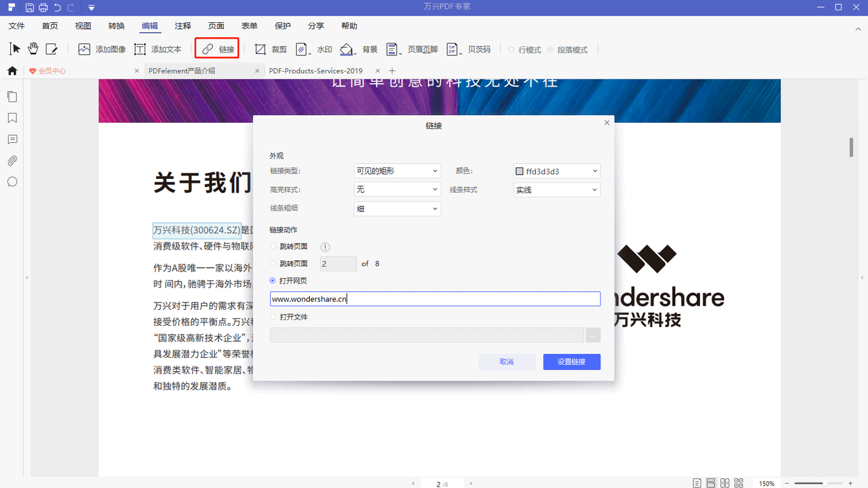Open the 保护 ribbon tab
868x488 pixels.
(283, 26)
